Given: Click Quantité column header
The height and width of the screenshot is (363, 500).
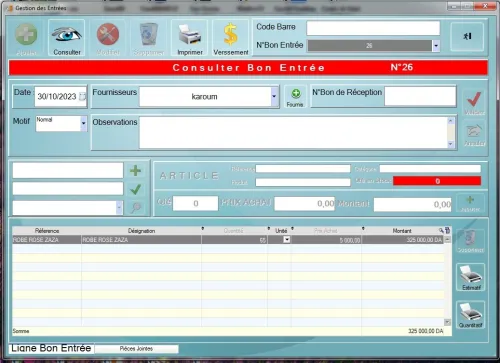Looking at the screenshot, I should (234, 231).
